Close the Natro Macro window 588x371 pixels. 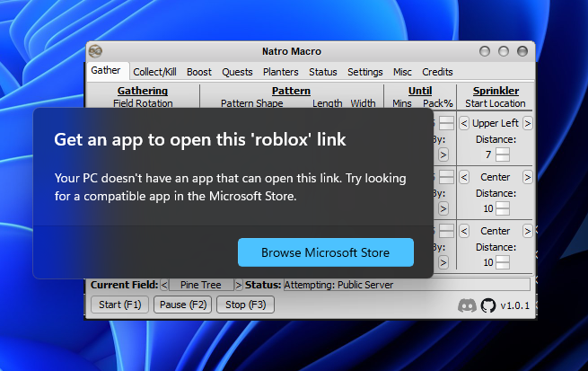[x=522, y=51]
